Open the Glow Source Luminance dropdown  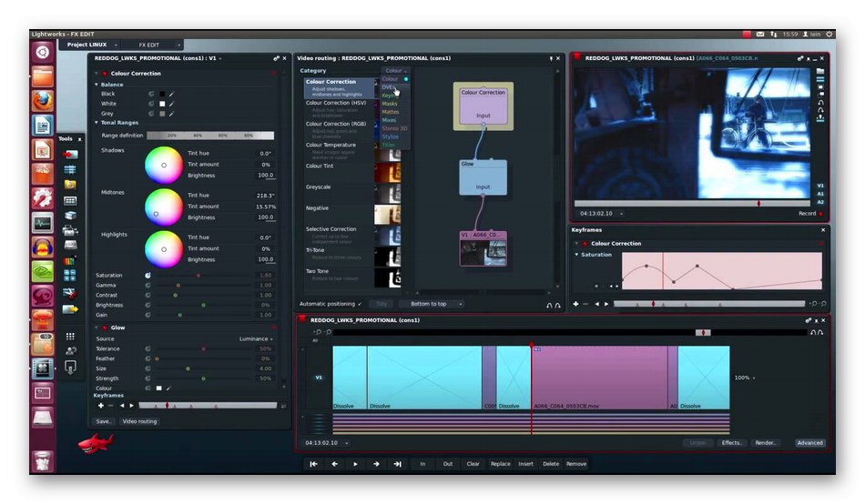click(256, 338)
